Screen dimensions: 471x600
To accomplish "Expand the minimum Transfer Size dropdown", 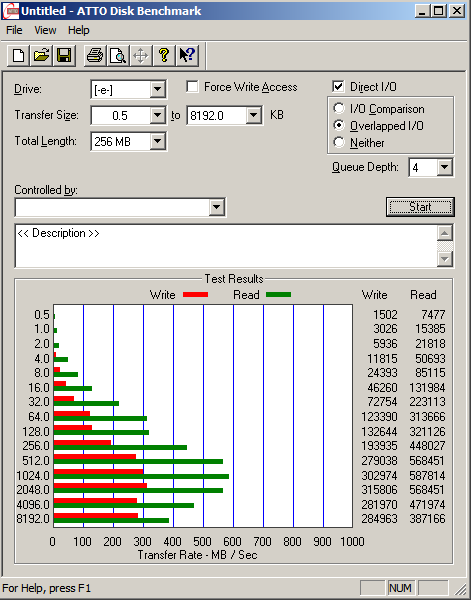I will (157, 115).
